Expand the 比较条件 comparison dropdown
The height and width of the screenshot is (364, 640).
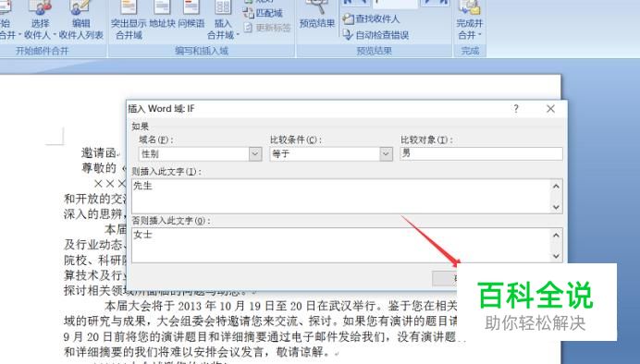point(386,153)
